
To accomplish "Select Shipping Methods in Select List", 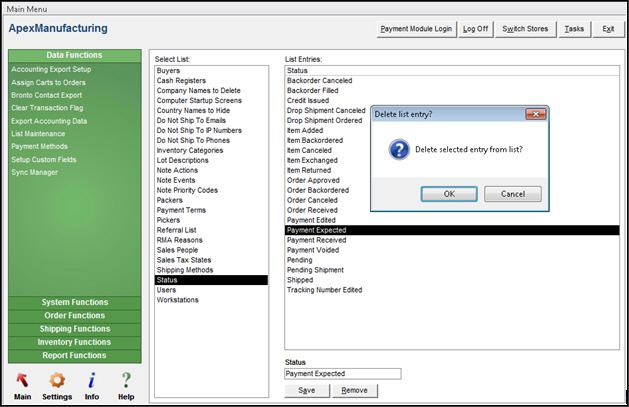I will click(x=185, y=270).
